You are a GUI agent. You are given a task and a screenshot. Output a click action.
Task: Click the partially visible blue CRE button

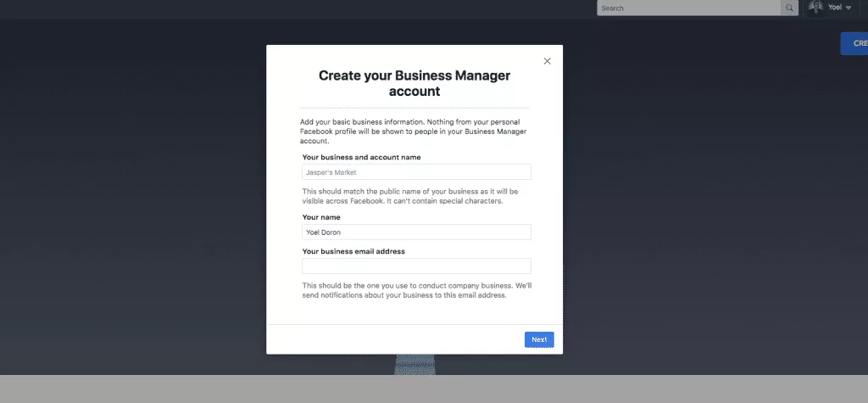click(x=854, y=43)
